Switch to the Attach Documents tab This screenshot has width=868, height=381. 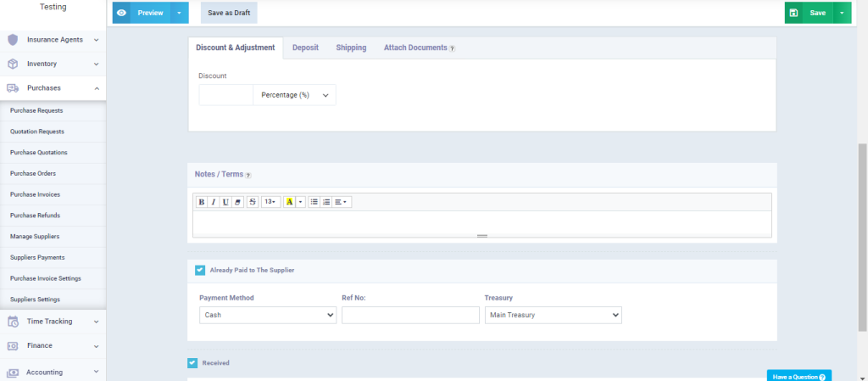pyautogui.click(x=415, y=48)
